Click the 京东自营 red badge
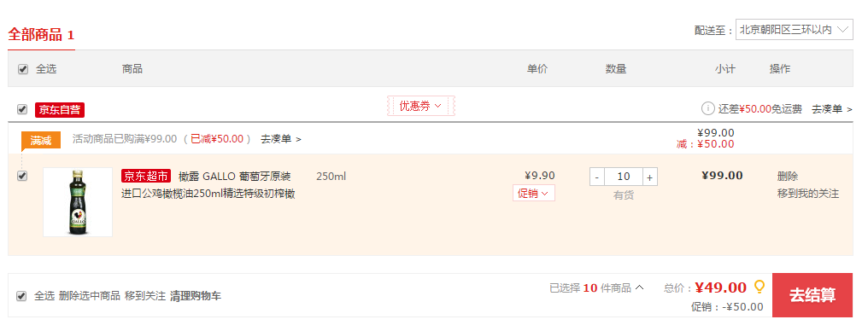868x331 pixels. tap(60, 109)
